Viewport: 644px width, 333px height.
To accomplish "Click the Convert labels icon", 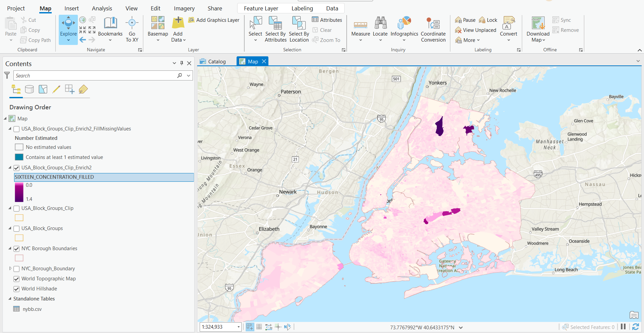I will 509,23.
